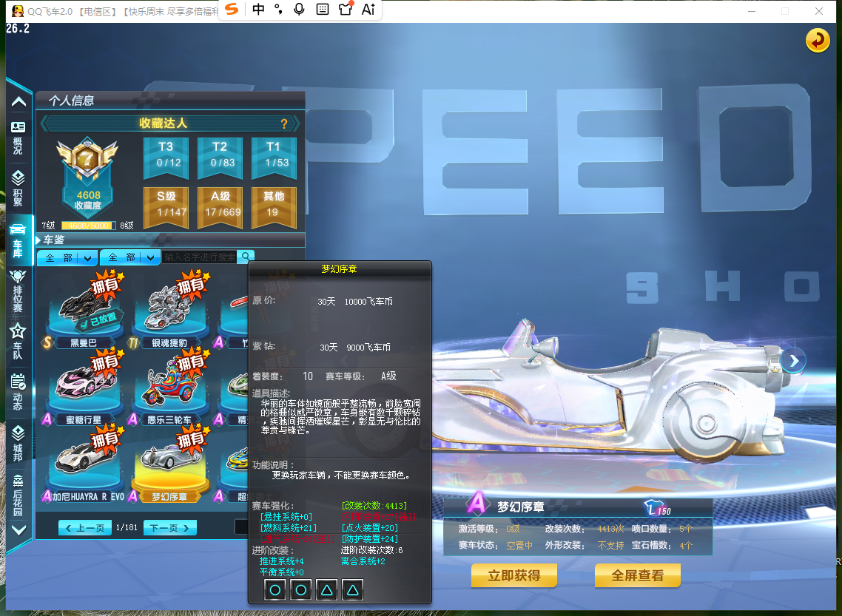Click the search magnifier icon
The width and height of the screenshot is (842, 616).
[246, 257]
